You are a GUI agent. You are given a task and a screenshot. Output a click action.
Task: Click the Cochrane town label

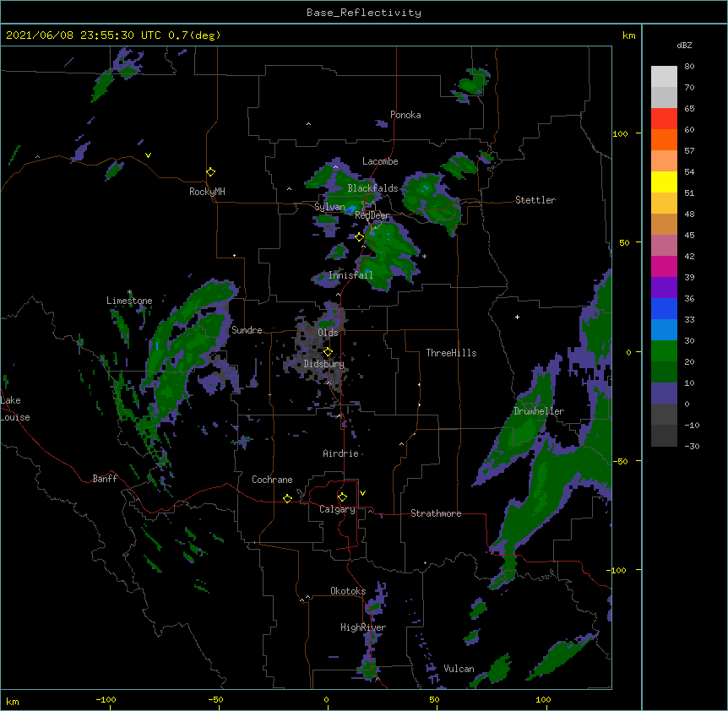pos(272,480)
